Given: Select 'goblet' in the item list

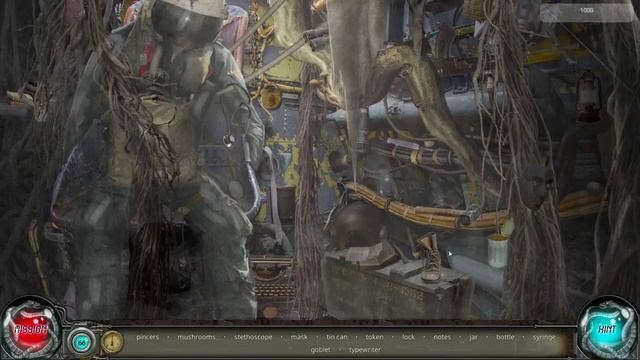Looking at the screenshot, I should click(x=320, y=350).
